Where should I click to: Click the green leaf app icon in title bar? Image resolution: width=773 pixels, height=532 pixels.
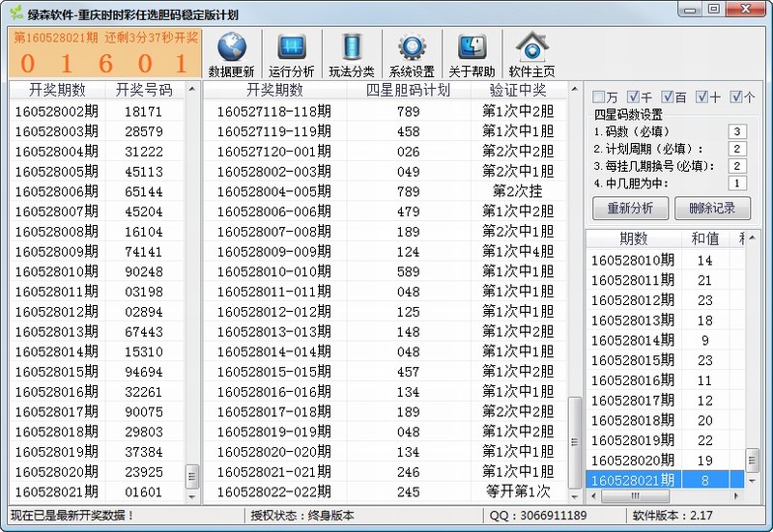pos(14,14)
